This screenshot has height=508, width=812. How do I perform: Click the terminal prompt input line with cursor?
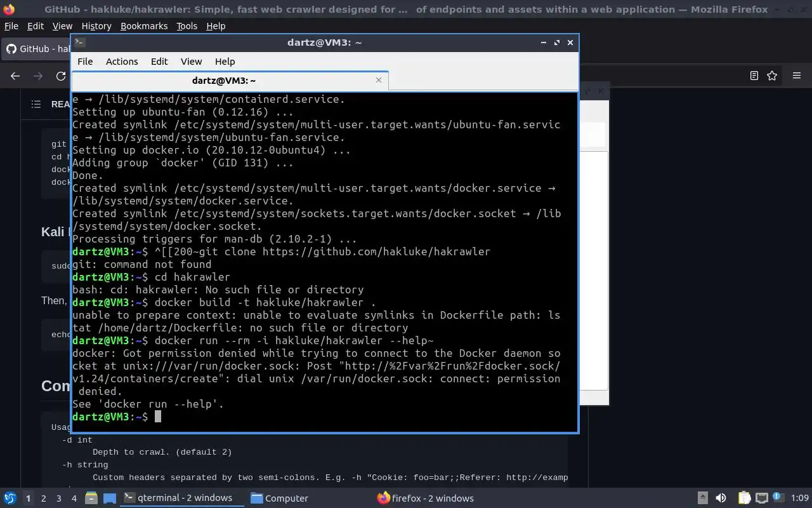tap(324, 417)
